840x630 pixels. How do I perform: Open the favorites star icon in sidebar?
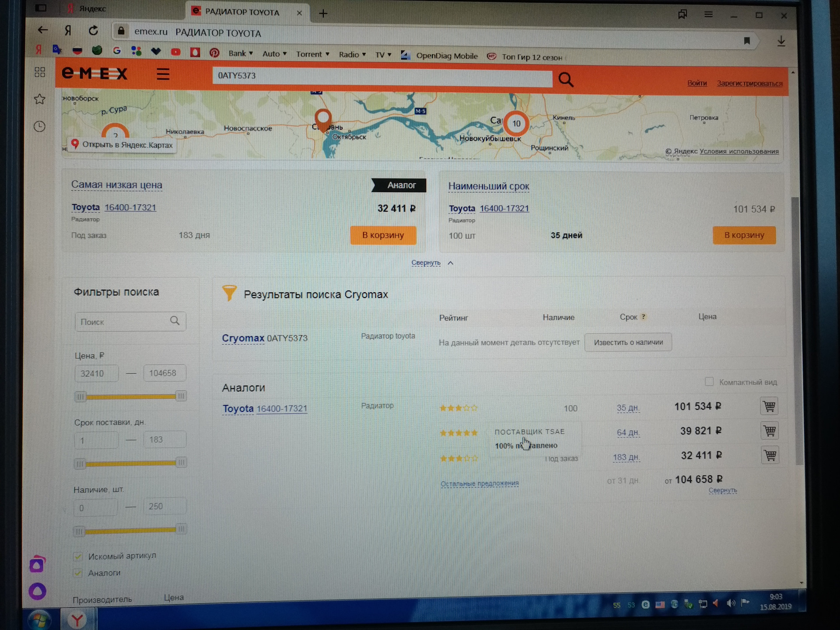pos(39,99)
